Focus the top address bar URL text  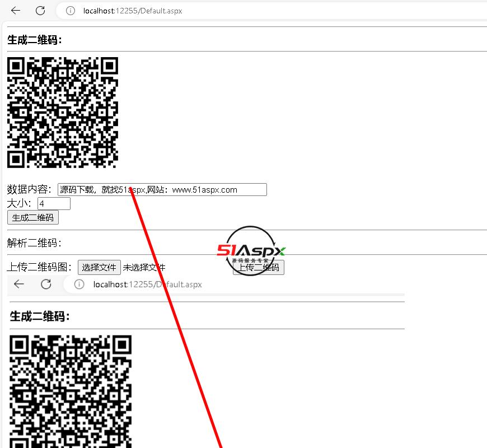(133, 11)
